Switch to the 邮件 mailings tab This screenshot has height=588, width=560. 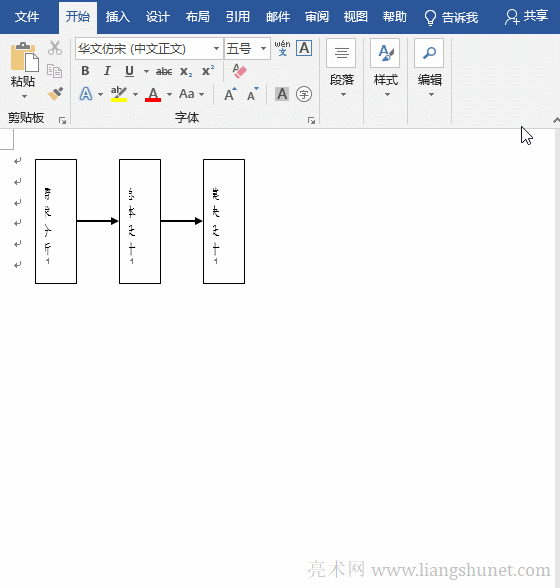click(278, 17)
